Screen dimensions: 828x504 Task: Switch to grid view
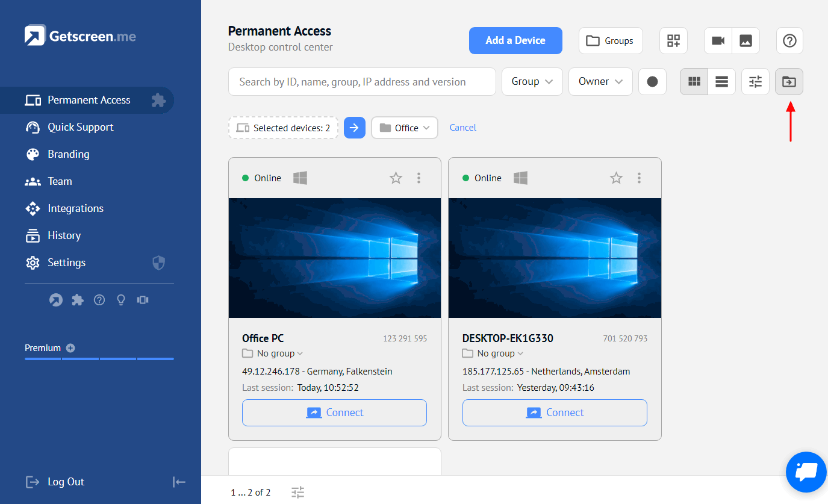694,82
